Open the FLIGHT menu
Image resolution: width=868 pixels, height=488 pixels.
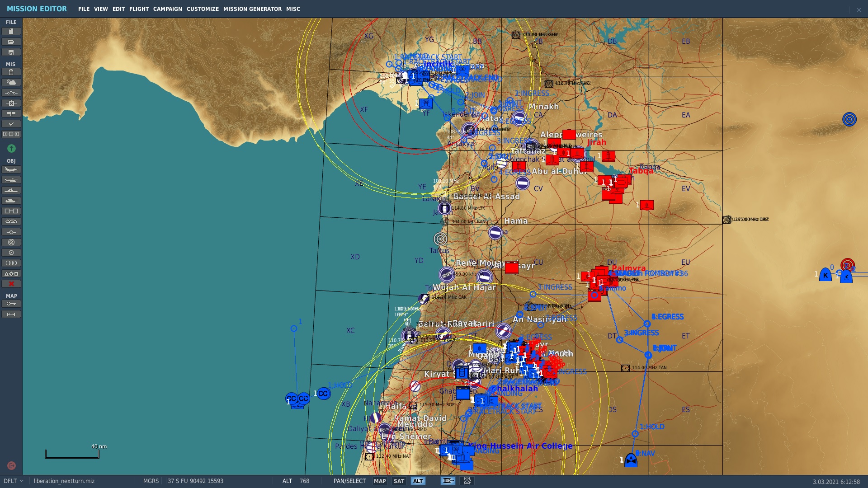(x=139, y=9)
